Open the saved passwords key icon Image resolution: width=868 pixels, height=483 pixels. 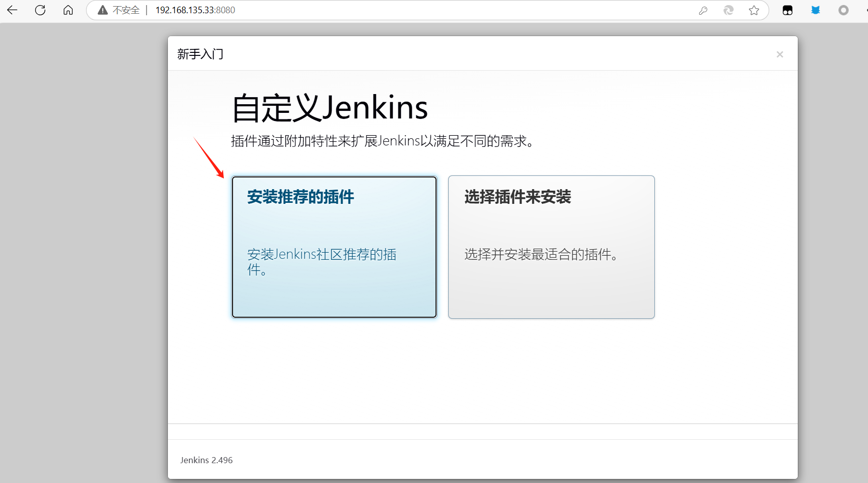[x=703, y=10]
